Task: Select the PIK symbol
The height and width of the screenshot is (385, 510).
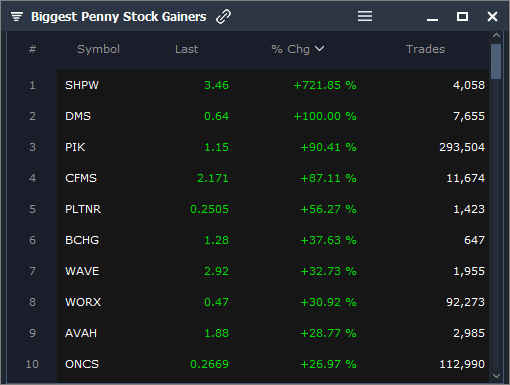Action: coord(75,147)
